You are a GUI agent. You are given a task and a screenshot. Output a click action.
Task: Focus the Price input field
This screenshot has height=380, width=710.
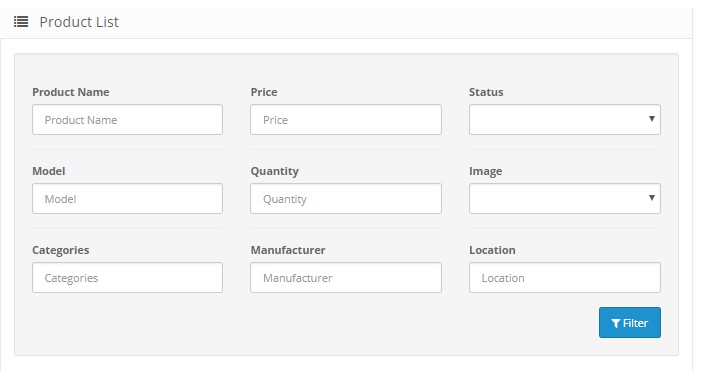click(346, 120)
